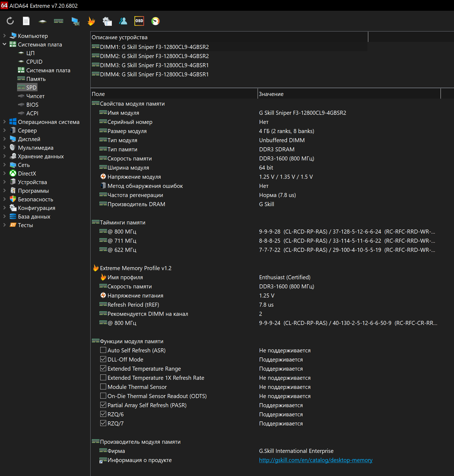Expand the DirectX tree node
454x476 pixels.
[x=4, y=173]
